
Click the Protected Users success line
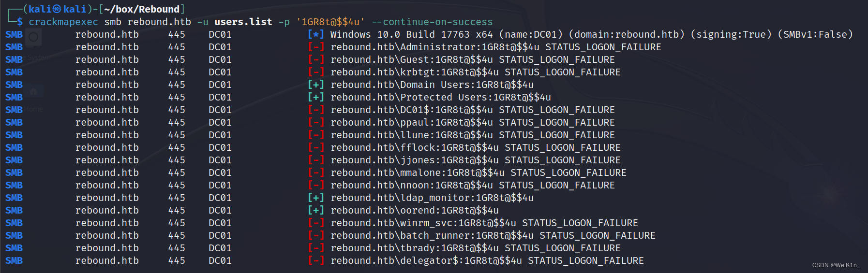point(278,97)
